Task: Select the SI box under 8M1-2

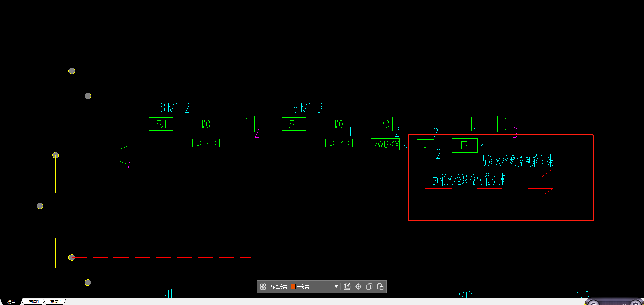Action: point(161,124)
